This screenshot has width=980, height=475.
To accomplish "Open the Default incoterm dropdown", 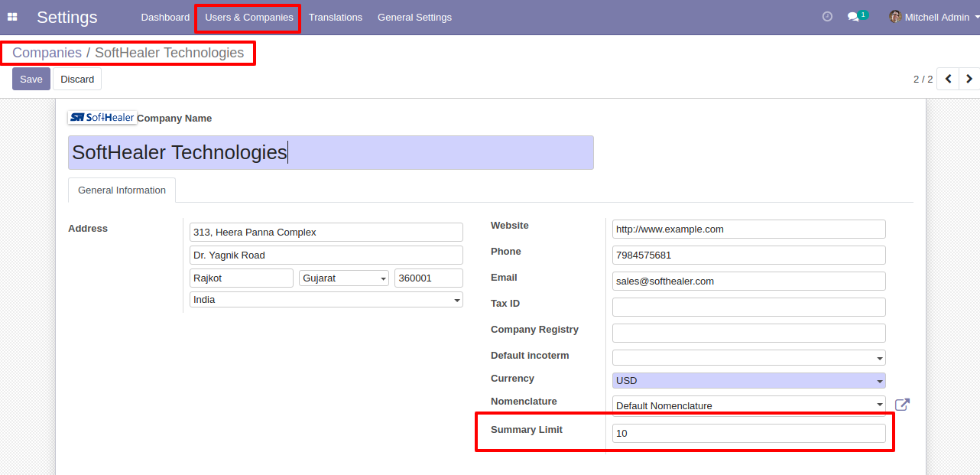I will [x=749, y=357].
